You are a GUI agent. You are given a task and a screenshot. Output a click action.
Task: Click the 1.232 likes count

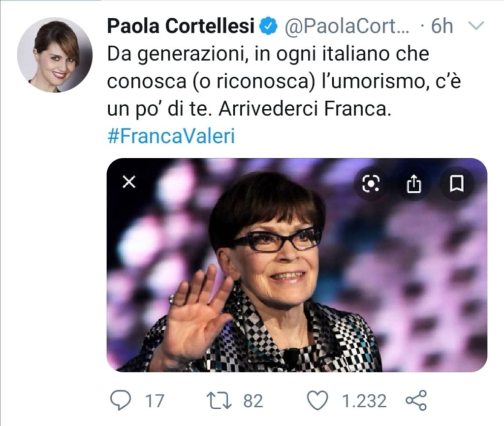tap(364, 401)
